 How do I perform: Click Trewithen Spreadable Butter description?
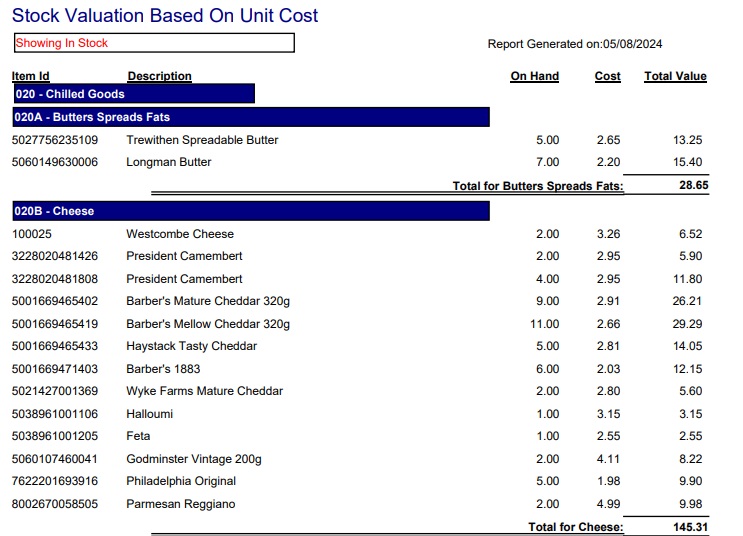coord(202,140)
